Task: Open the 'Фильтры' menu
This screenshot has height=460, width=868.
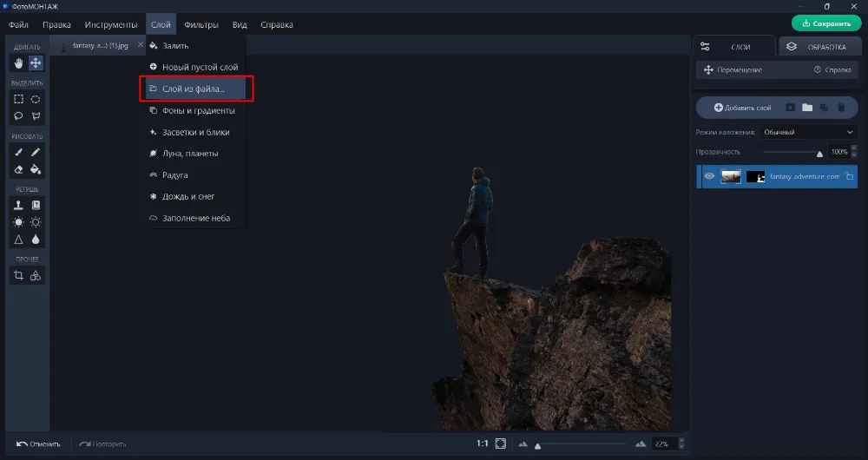Action: (x=201, y=24)
